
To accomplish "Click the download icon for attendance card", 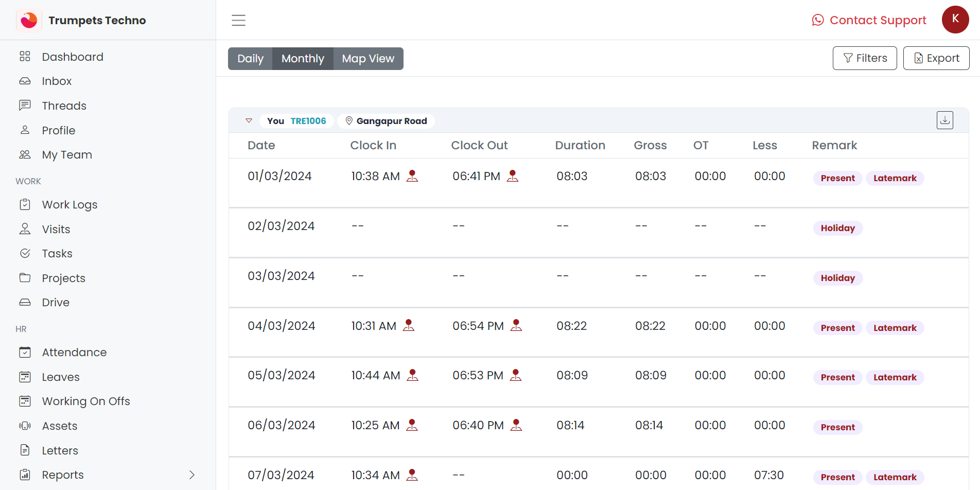I will click(x=944, y=120).
